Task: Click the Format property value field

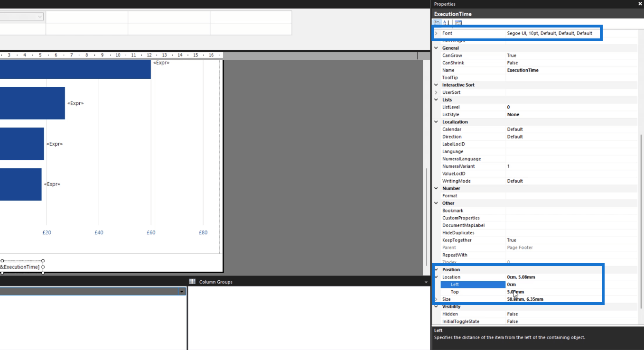Action: coord(571,195)
